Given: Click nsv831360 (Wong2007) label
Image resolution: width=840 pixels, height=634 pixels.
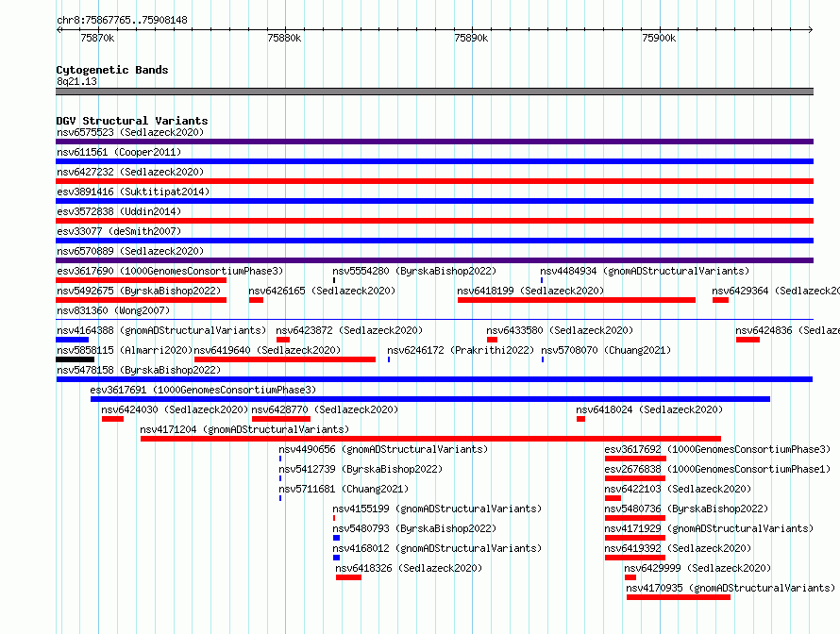Looking at the screenshot, I should 113,310.
